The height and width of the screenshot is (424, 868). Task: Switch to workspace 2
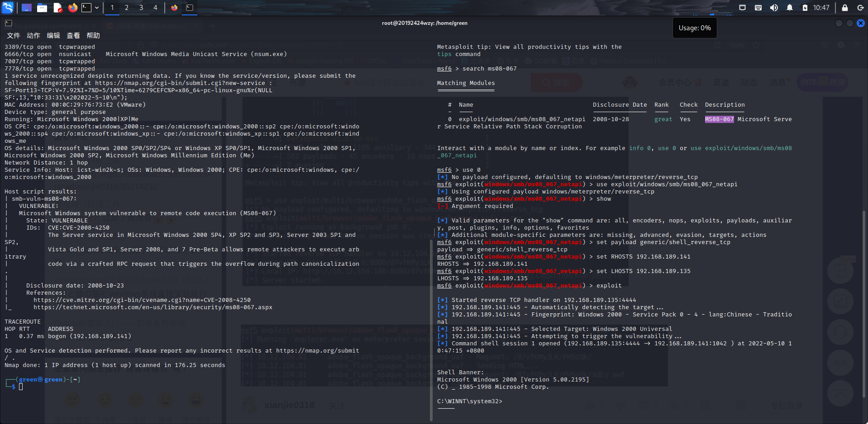(127, 8)
